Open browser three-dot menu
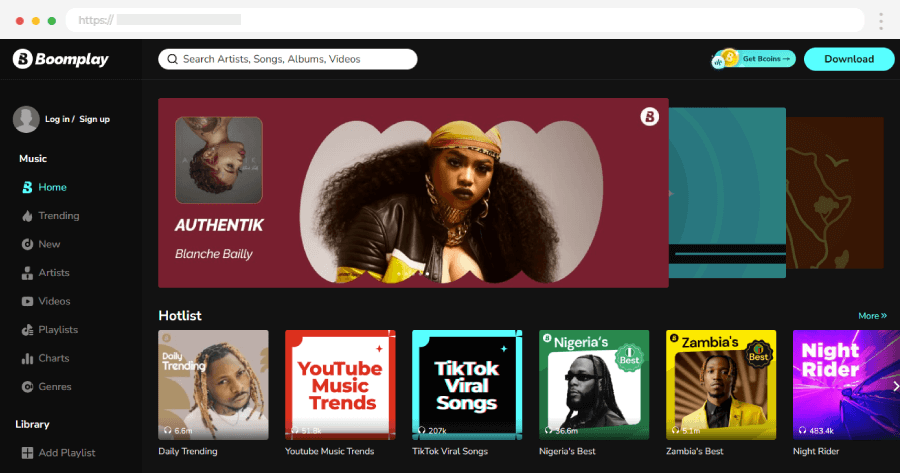The image size is (900, 473). coord(880,20)
